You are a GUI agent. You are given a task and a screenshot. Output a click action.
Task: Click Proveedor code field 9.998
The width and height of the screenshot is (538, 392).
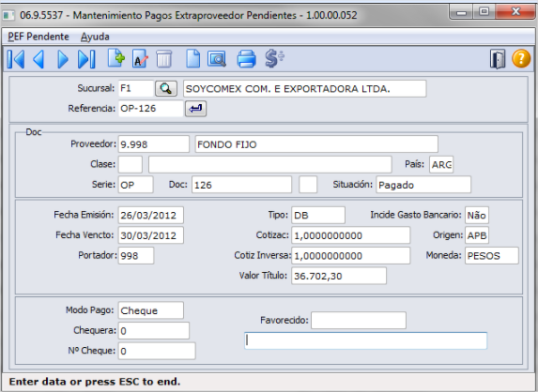(153, 144)
